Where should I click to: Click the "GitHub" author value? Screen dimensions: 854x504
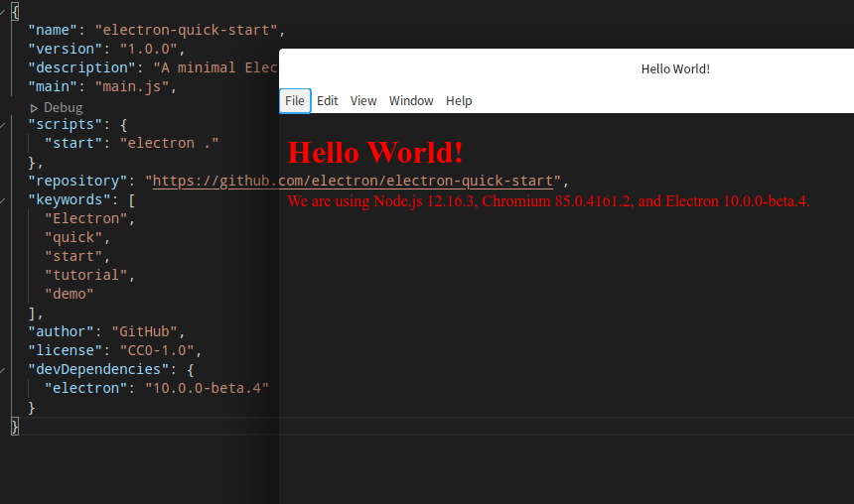[x=144, y=332]
